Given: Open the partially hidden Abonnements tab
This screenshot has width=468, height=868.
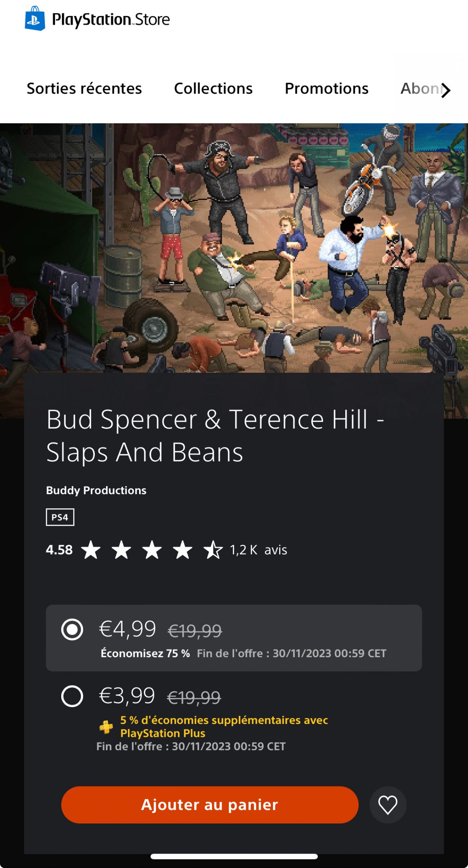Looking at the screenshot, I should click(420, 89).
